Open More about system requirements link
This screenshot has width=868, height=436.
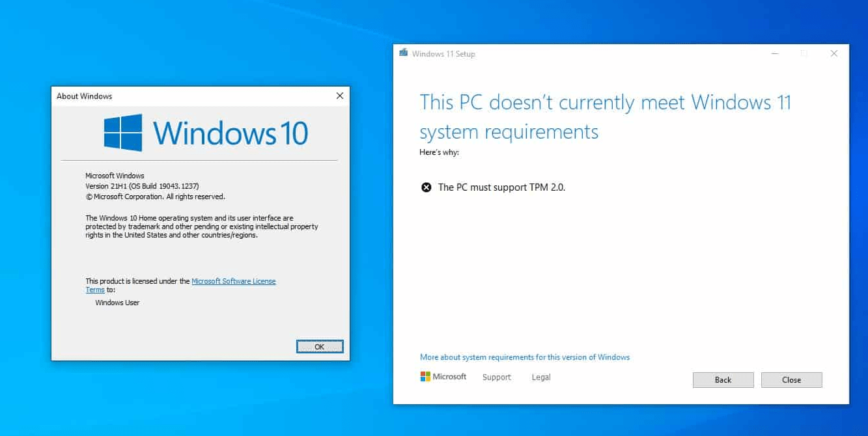coord(525,357)
